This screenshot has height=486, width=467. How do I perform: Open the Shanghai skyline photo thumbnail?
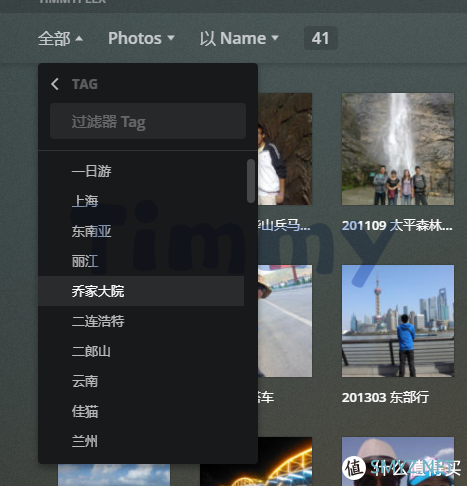[398, 321]
